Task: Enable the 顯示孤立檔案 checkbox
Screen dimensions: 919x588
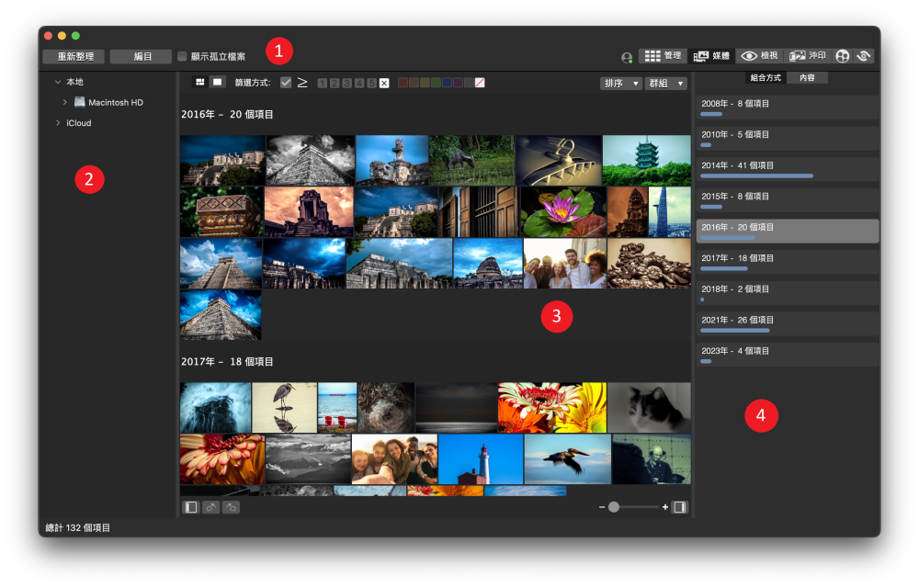Action: coord(182,56)
